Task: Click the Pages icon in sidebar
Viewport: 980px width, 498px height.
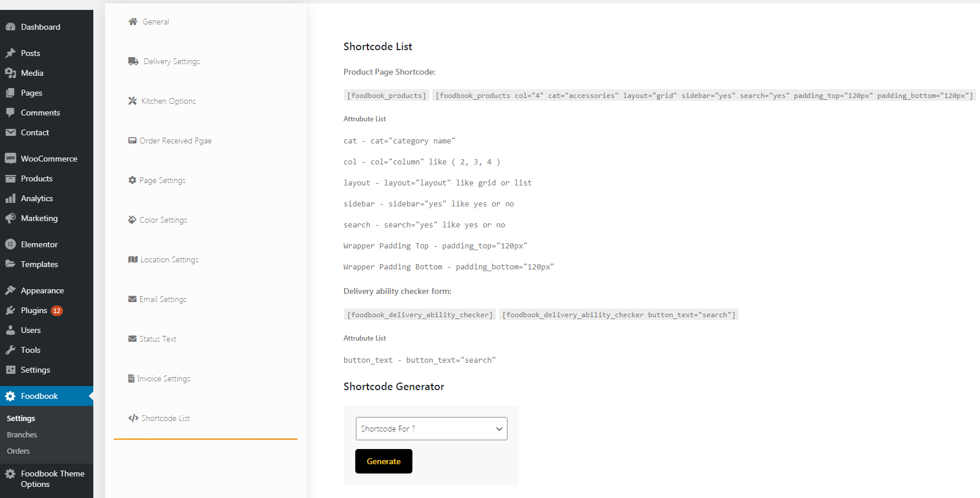Action: (10, 93)
